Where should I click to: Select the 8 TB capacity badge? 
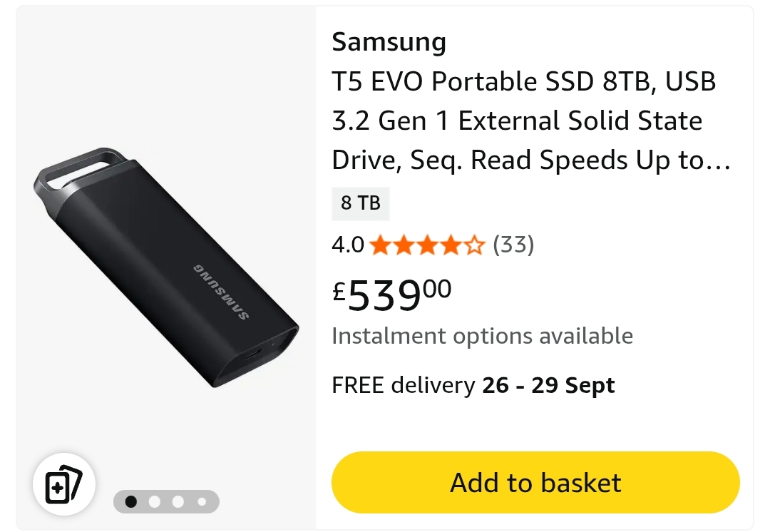click(361, 203)
